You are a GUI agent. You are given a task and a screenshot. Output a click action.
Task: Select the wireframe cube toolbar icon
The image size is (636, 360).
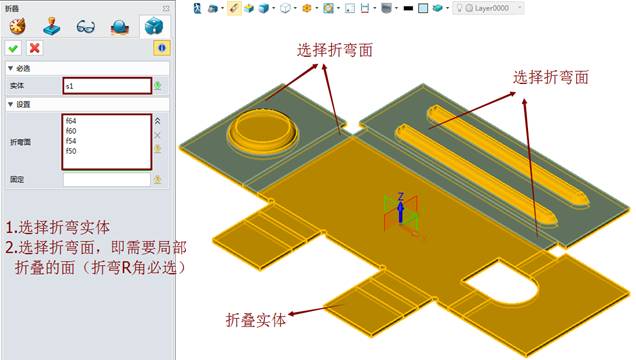click(285, 8)
